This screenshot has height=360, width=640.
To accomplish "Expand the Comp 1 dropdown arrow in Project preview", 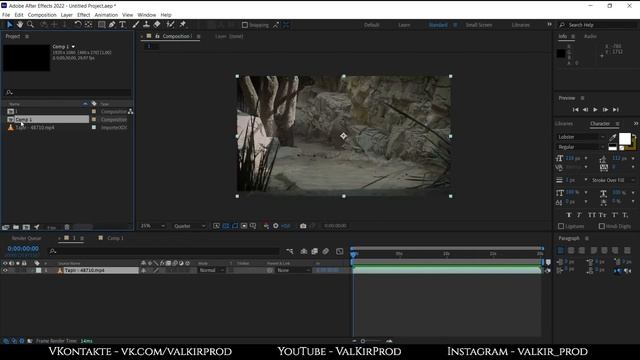I will click(73, 47).
